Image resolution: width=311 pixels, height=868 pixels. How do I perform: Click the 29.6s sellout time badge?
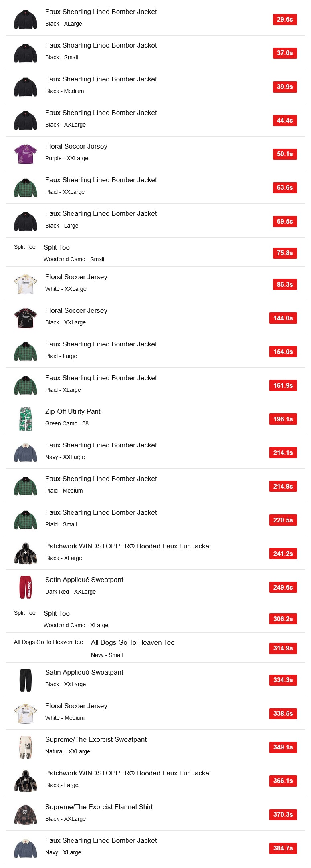coord(285,19)
